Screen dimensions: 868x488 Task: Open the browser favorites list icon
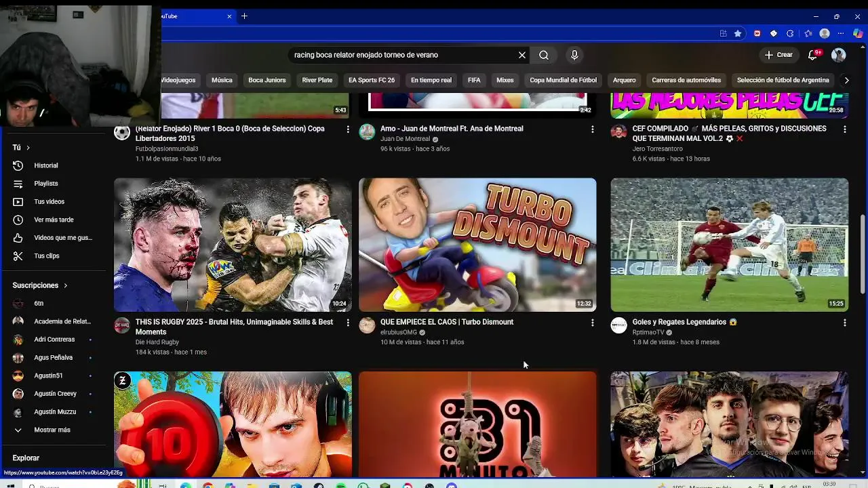coord(808,33)
